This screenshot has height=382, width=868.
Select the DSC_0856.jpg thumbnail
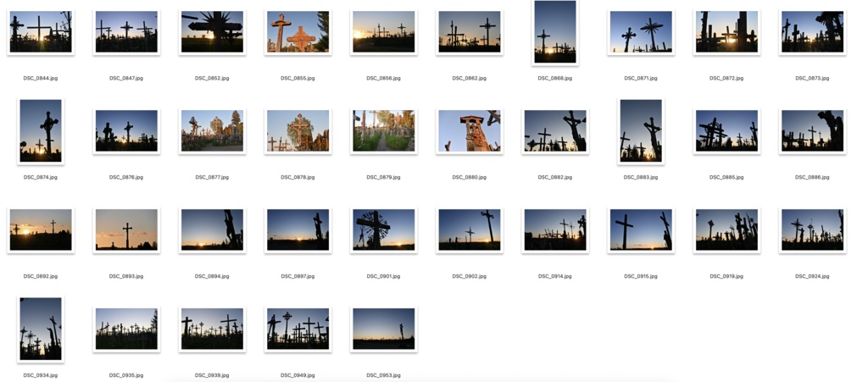(x=384, y=32)
